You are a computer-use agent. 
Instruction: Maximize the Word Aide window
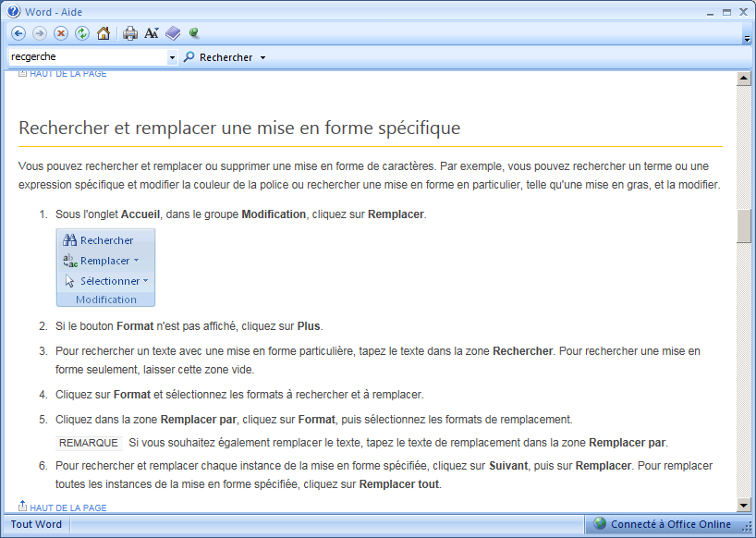[726, 12]
